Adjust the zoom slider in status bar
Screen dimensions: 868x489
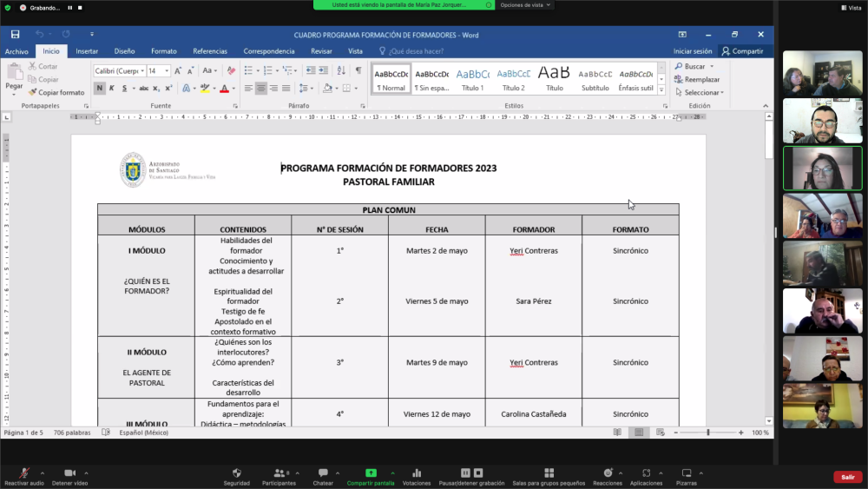(x=708, y=433)
